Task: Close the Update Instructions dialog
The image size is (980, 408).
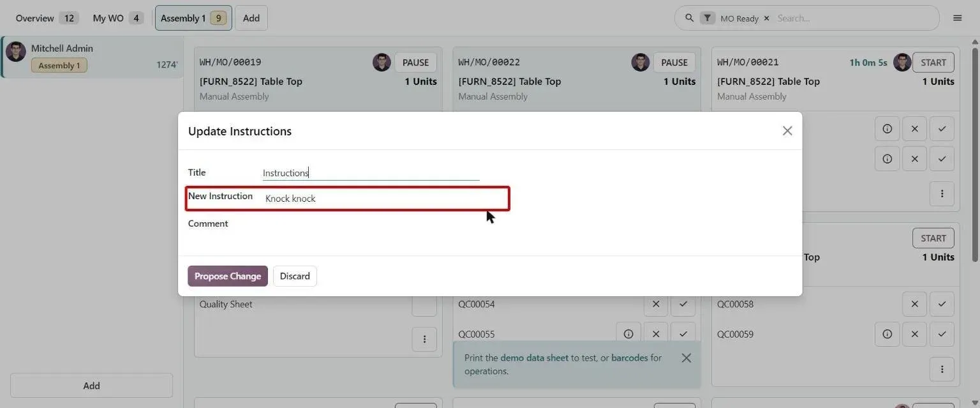Action: pos(787,131)
